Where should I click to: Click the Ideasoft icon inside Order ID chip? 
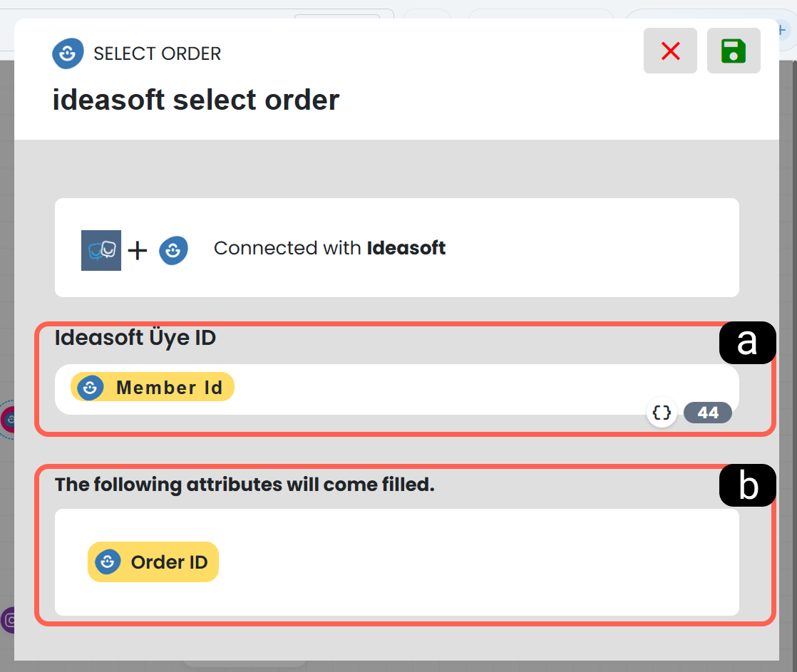pos(108,562)
